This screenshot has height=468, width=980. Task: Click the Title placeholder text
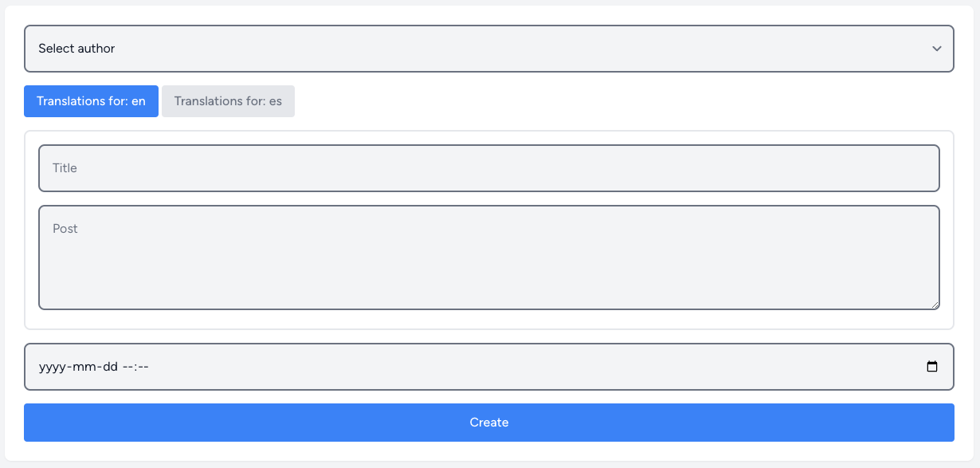(x=65, y=168)
